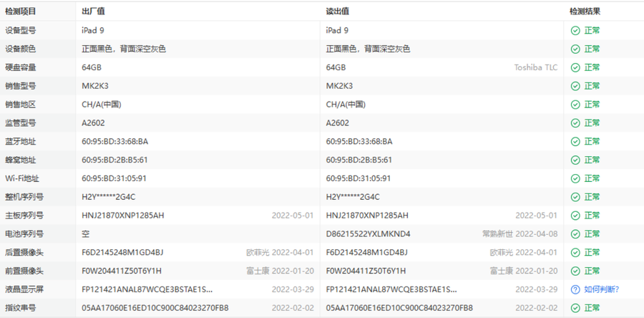The height and width of the screenshot is (318, 644).
Task: Click the check icon in 前置摄像头 row
Action: [x=575, y=271]
